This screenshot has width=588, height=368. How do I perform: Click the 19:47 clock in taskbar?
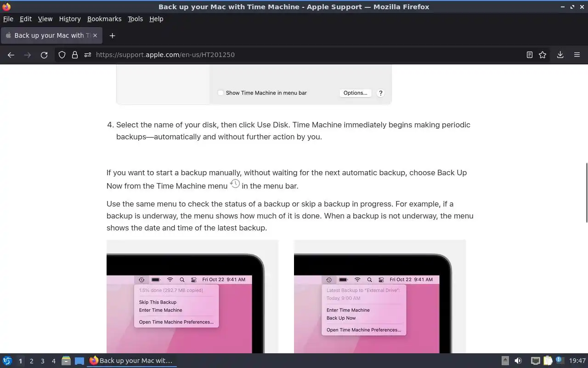pyautogui.click(x=577, y=361)
